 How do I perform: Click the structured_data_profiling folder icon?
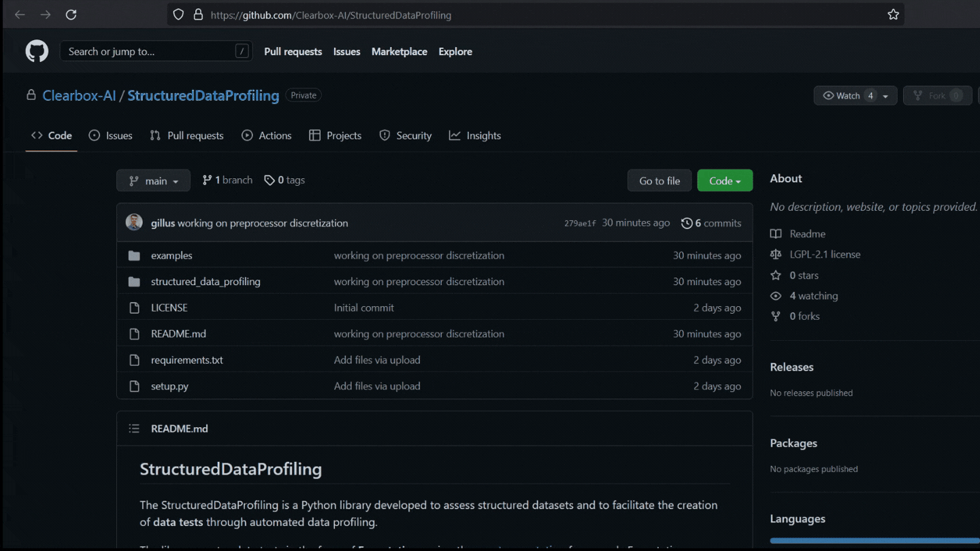point(134,282)
